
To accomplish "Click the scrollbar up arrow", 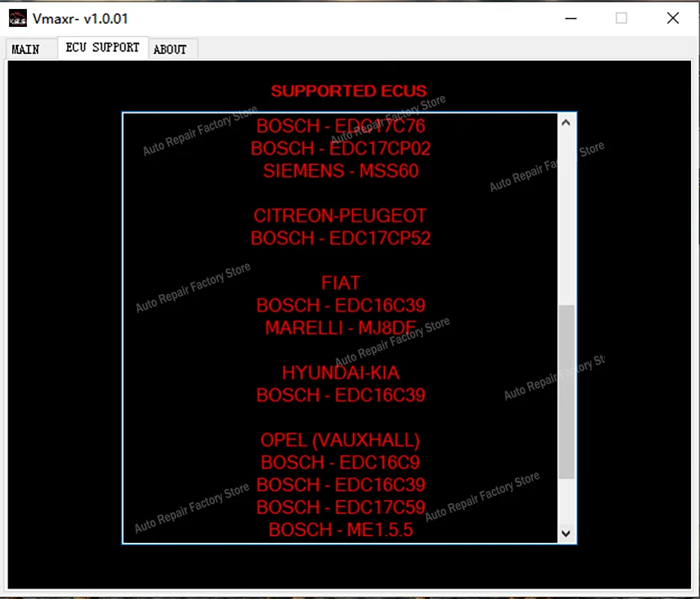I will pos(566,123).
